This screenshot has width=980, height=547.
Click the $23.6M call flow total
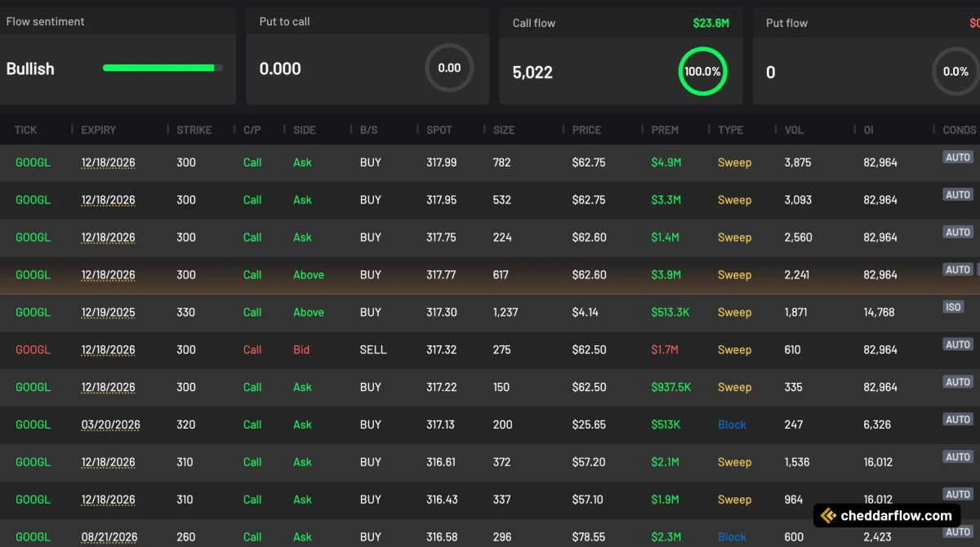point(711,23)
